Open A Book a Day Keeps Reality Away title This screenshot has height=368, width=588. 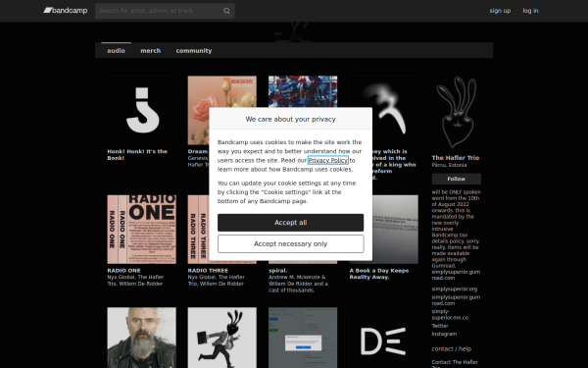(379, 274)
